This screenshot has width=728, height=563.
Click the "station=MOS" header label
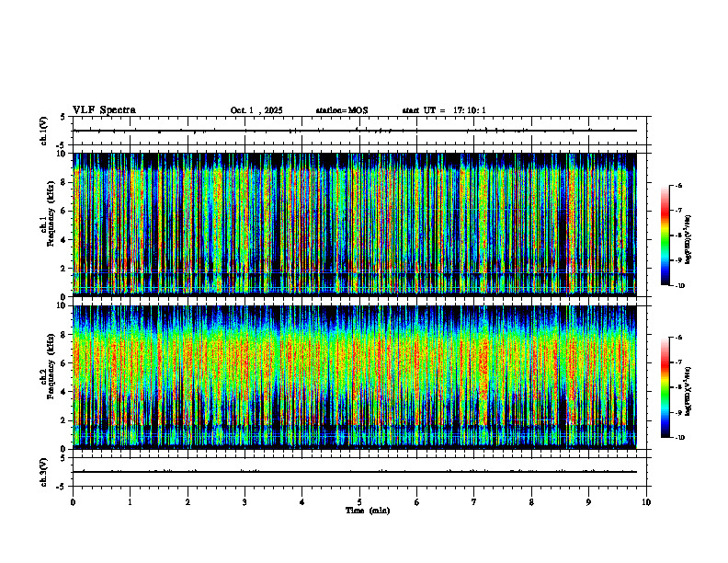click(x=342, y=110)
